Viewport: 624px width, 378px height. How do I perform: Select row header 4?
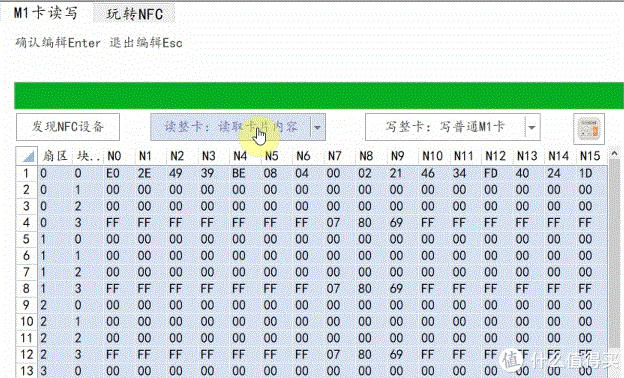point(26,223)
